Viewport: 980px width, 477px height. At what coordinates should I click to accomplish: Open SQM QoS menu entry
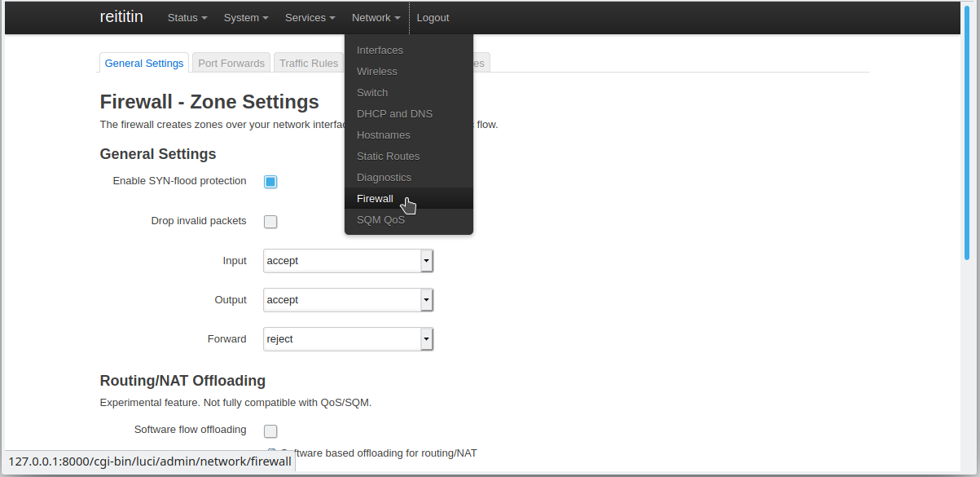point(380,220)
